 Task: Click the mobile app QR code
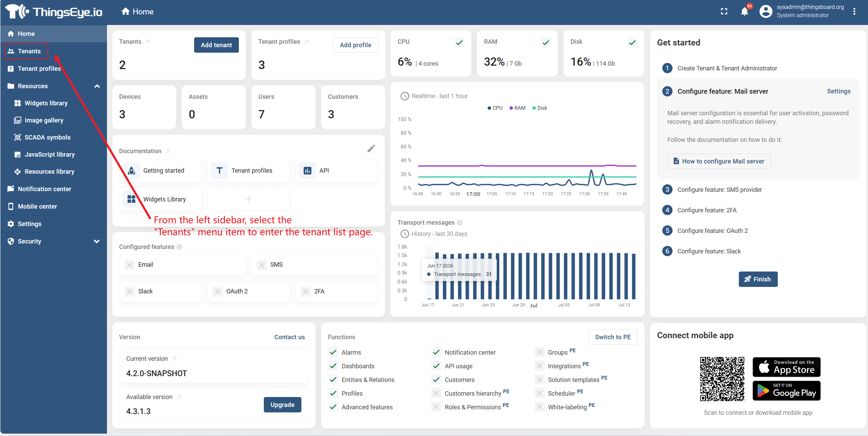[x=722, y=379]
